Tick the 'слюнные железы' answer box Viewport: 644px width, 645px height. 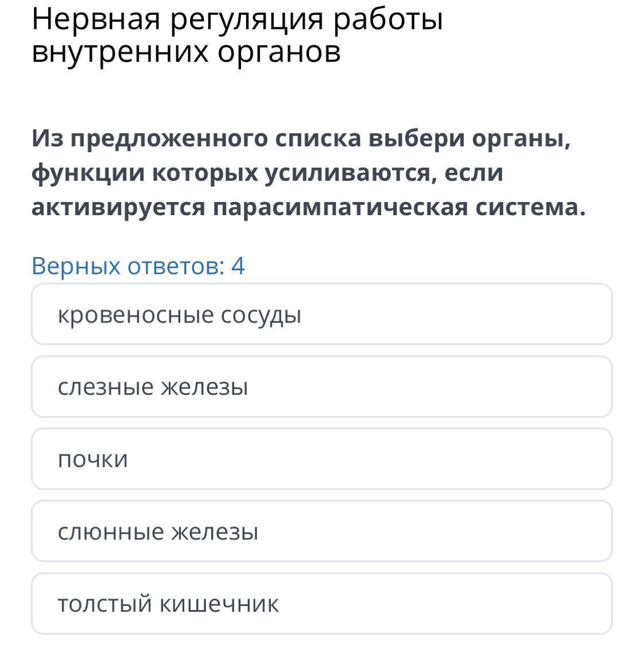[321, 531]
